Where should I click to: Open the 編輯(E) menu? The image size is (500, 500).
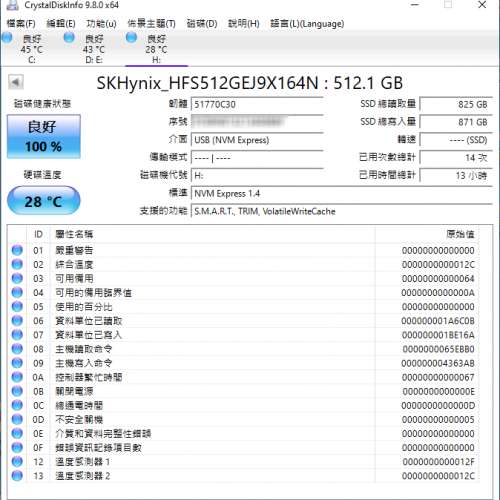coord(61,24)
